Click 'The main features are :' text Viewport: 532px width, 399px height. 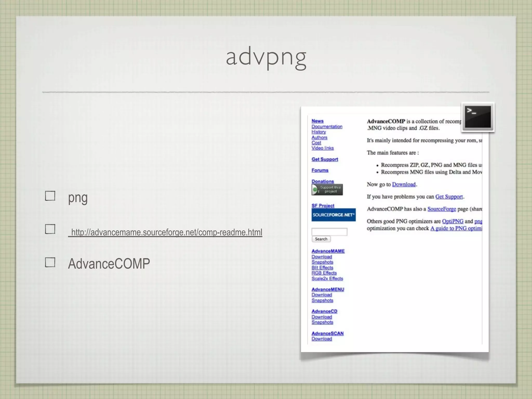coord(393,153)
